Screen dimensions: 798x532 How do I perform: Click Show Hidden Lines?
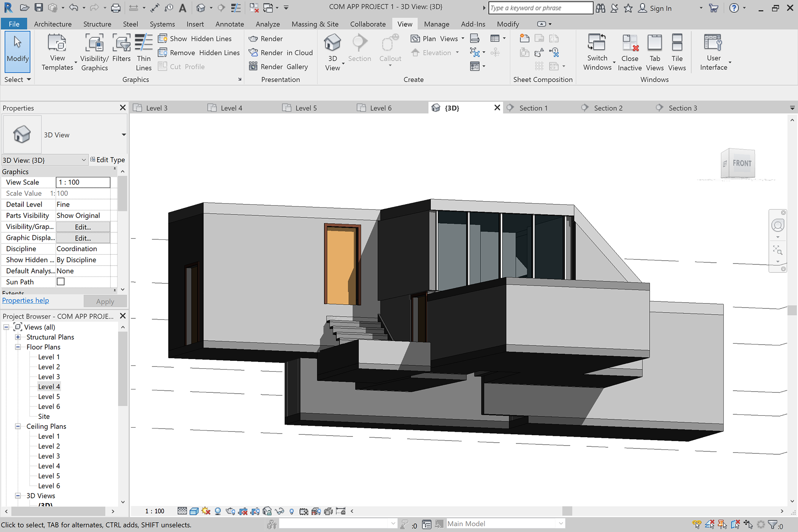(x=195, y=39)
